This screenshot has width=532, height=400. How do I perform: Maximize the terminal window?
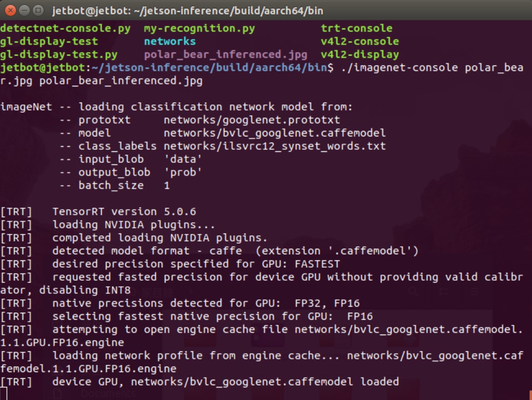[39, 10]
